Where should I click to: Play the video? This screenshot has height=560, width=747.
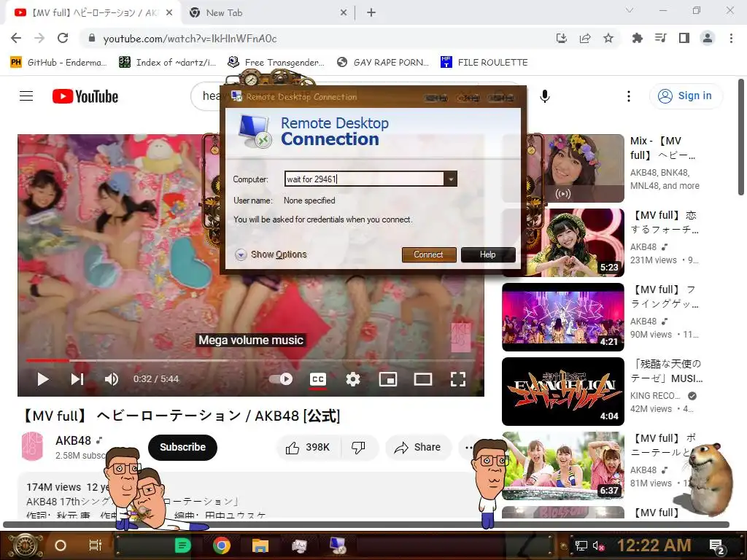[43, 379]
